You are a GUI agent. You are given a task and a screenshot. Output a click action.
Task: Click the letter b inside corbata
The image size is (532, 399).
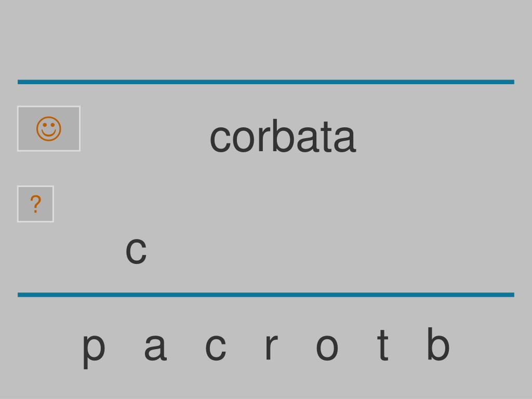click(x=283, y=136)
